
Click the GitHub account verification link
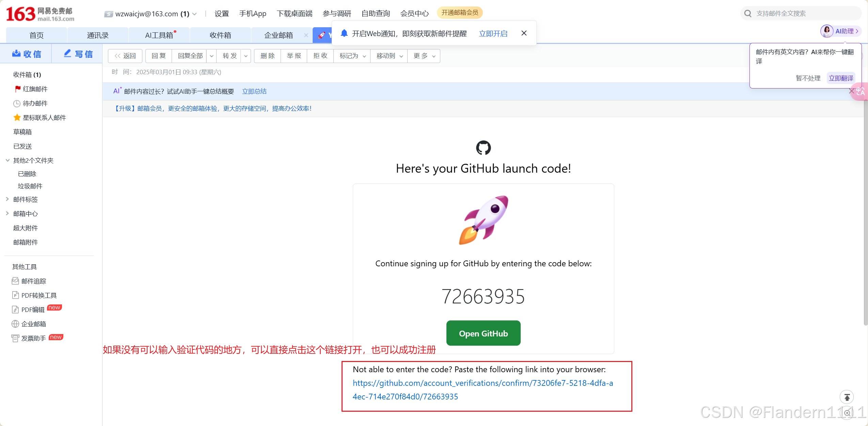[483, 383]
